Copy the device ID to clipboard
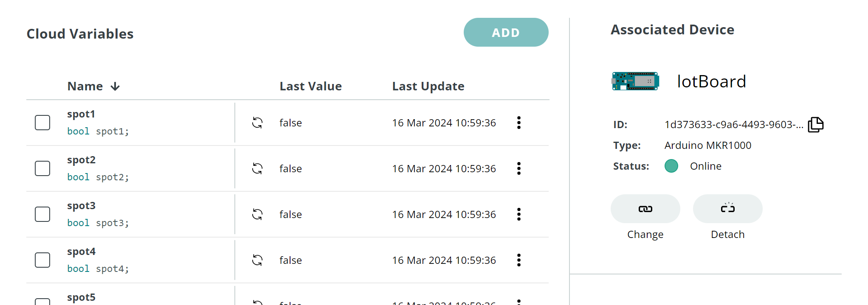The image size is (868, 305). 815,125
